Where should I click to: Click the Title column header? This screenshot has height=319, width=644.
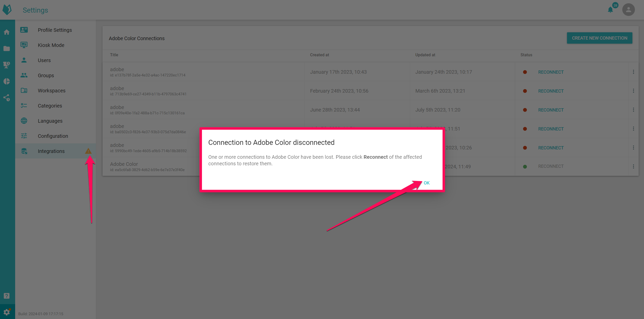[114, 55]
